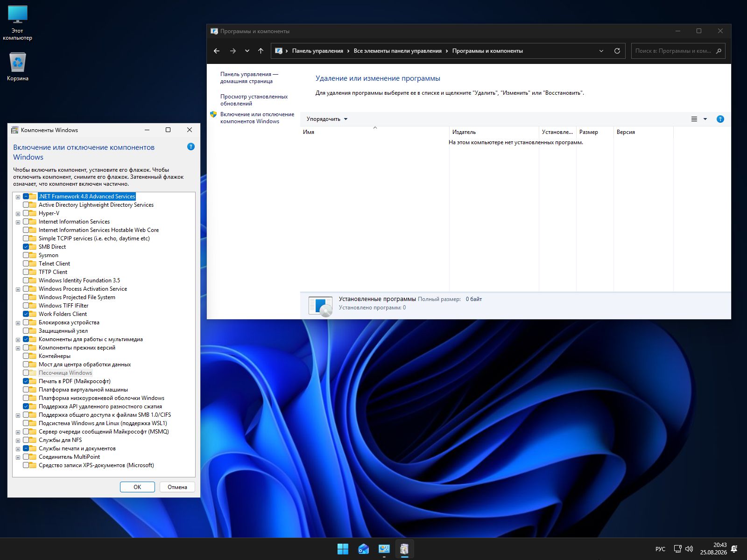Select the Корзина recycle bin icon
The width and height of the screenshot is (747, 560).
pyautogui.click(x=18, y=67)
